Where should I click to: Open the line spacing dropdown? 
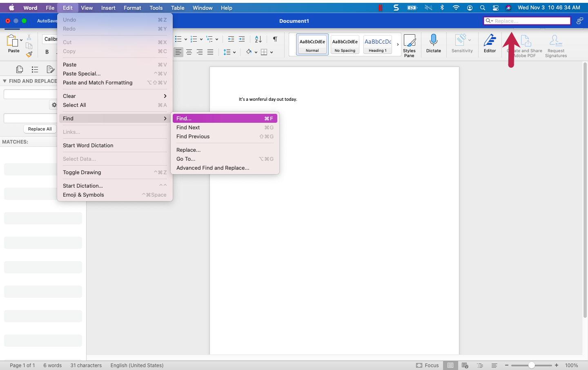pos(229,52)
